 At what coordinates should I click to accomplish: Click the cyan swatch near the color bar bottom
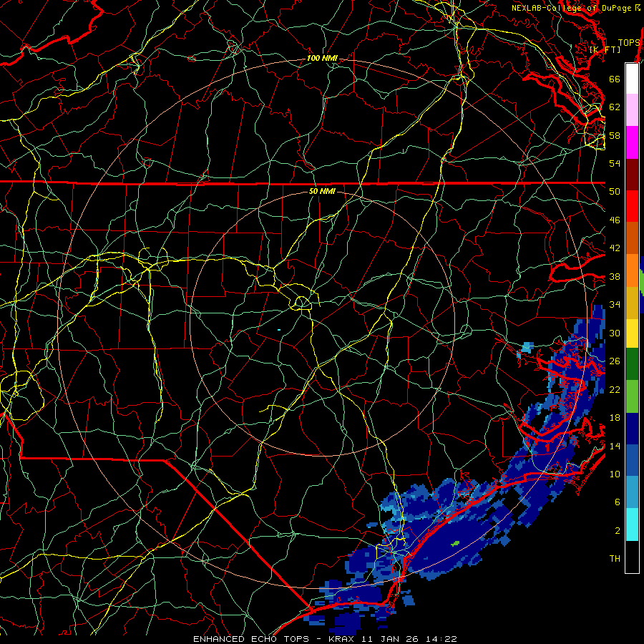pos(632,525)
